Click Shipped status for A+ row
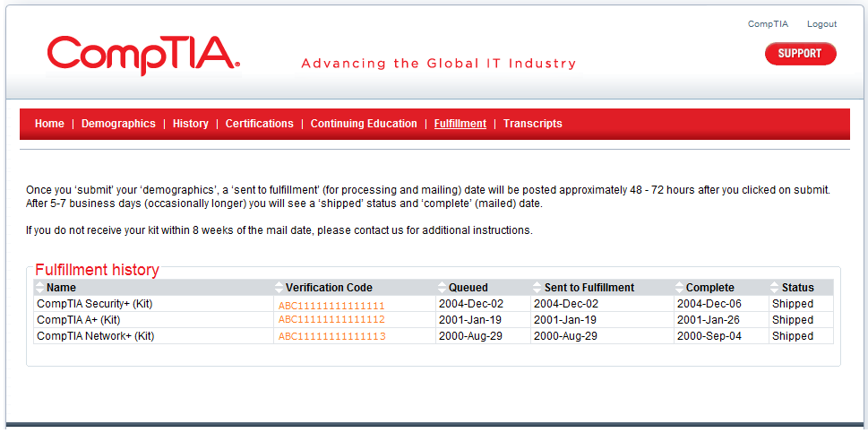This screenshot has height=433, width=868. (793, 319)
